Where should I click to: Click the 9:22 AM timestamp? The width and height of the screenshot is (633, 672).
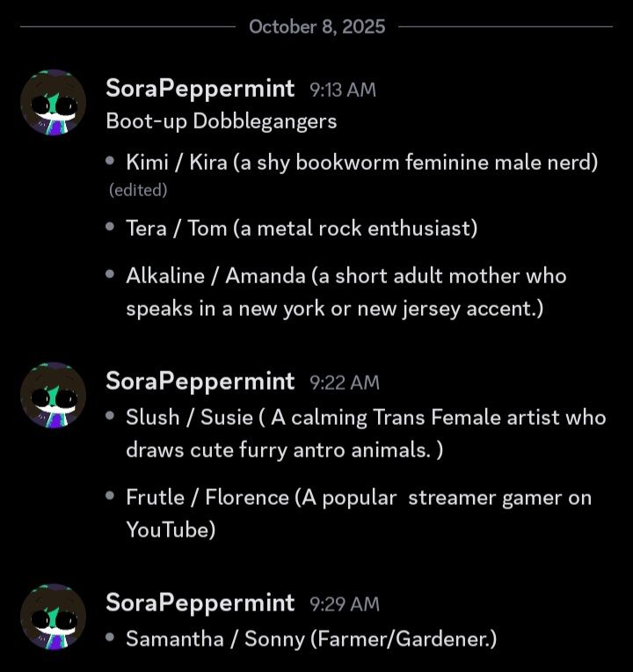click(345, 383)
